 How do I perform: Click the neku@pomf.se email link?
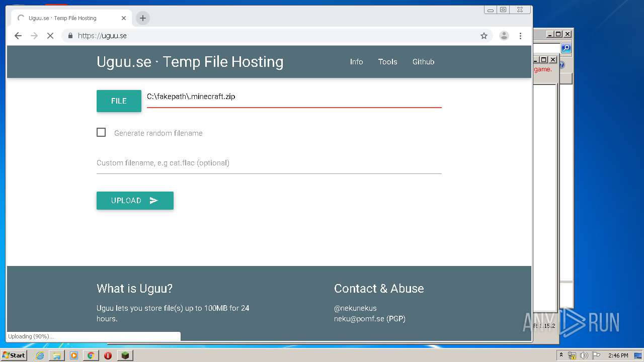pos(359,319)
